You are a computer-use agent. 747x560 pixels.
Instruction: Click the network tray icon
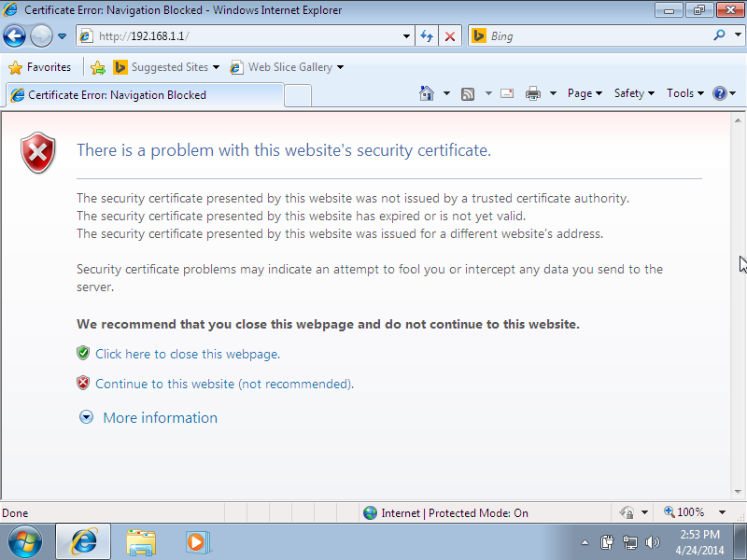629,542
